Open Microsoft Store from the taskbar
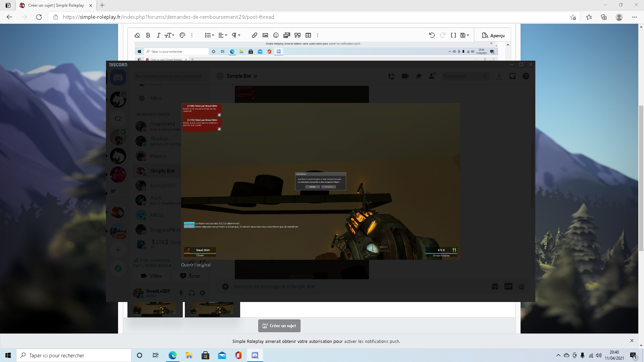Viewport: 644px width, 362px height. click(x=205, y=355)
